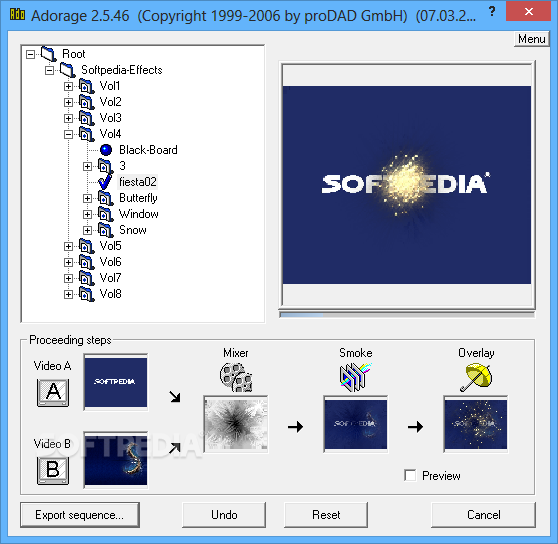Click the Video A button icon
Viewport: 558px width, 544px height.
53,392
